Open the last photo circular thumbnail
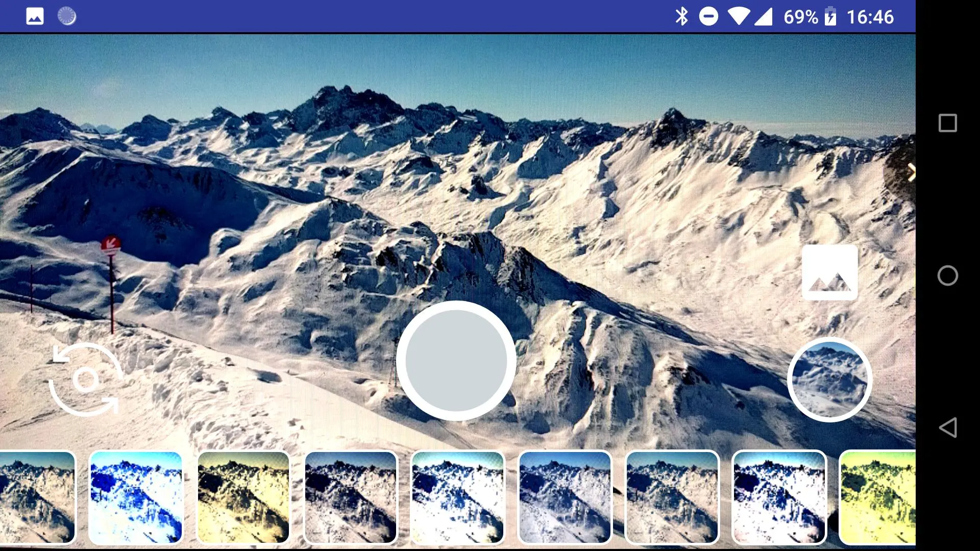This screenshot has width=980, height=551. 829,380
